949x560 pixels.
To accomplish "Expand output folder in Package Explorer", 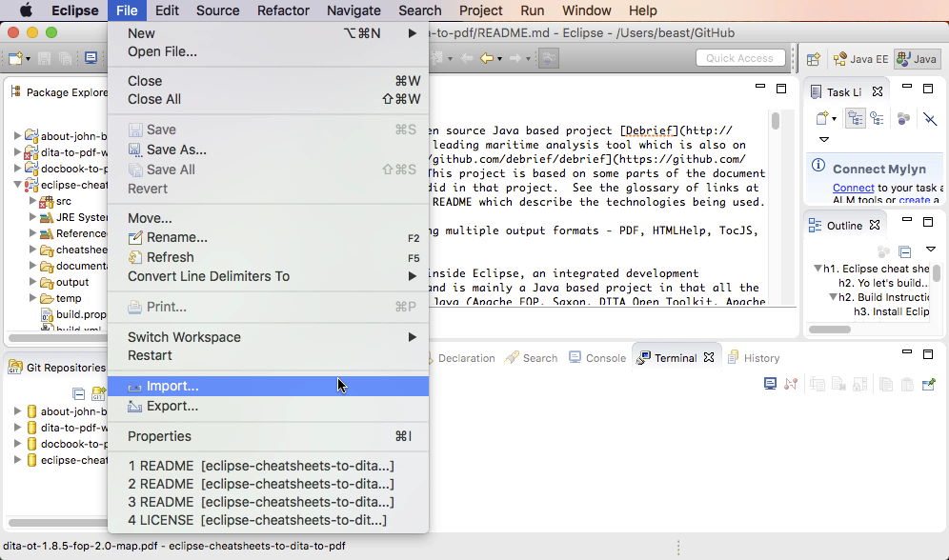I will coord(32,281).
